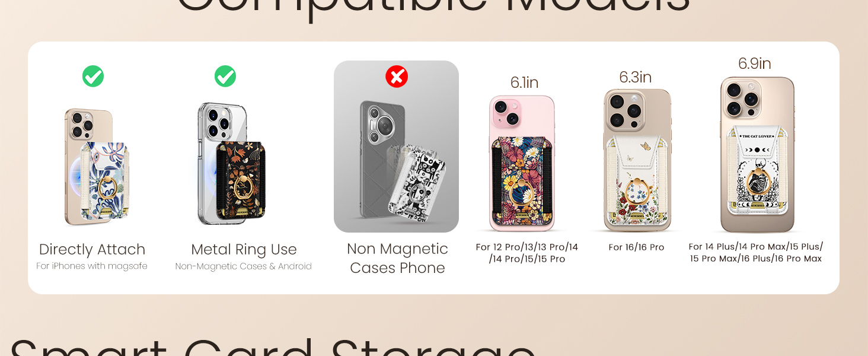Viewport: 868px width, 356px height.
Task: Select the 6.9in phone with Cat Lover wallet
Action: click(x=757, y=155)
